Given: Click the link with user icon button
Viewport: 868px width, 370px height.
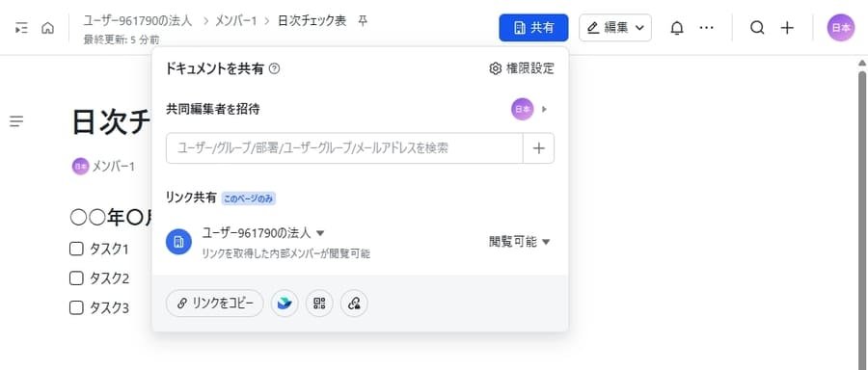Looking at the screenshot, I should tap(354, 304).
